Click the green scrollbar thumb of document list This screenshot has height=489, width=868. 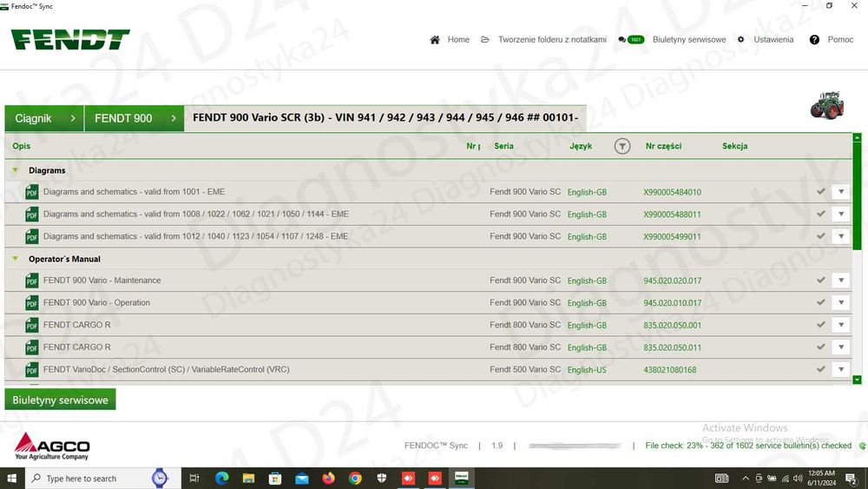pyautogui.click(x=857, y=196)
